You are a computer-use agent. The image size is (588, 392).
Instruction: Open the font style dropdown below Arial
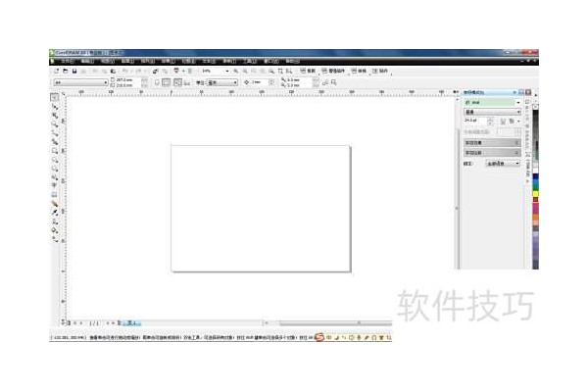coord(492,112)
